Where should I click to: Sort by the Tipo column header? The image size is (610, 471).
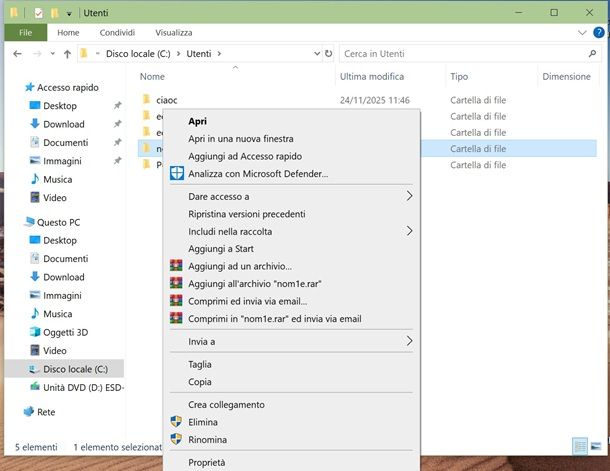(459, 77)
